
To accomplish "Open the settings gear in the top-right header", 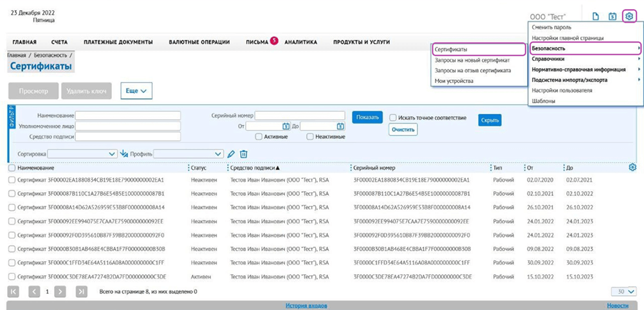I will coord(629,16).
